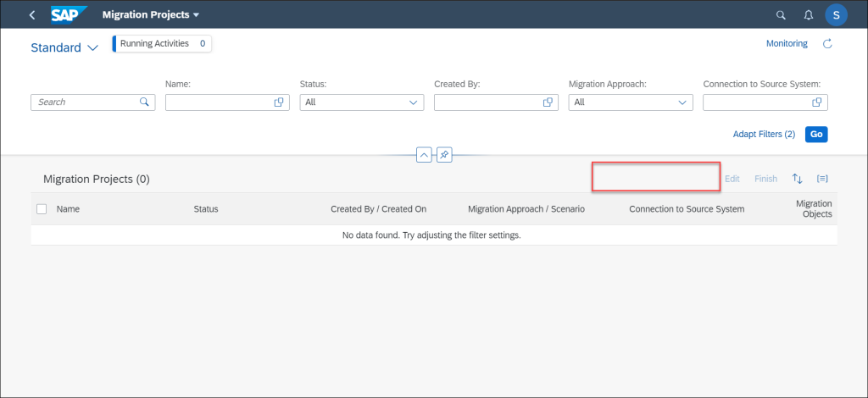Image resolution: width=868 pixels, height=398 pixels.
Task: Click the SAP logo
Action: pyautogui.click(x=70, y=15)
